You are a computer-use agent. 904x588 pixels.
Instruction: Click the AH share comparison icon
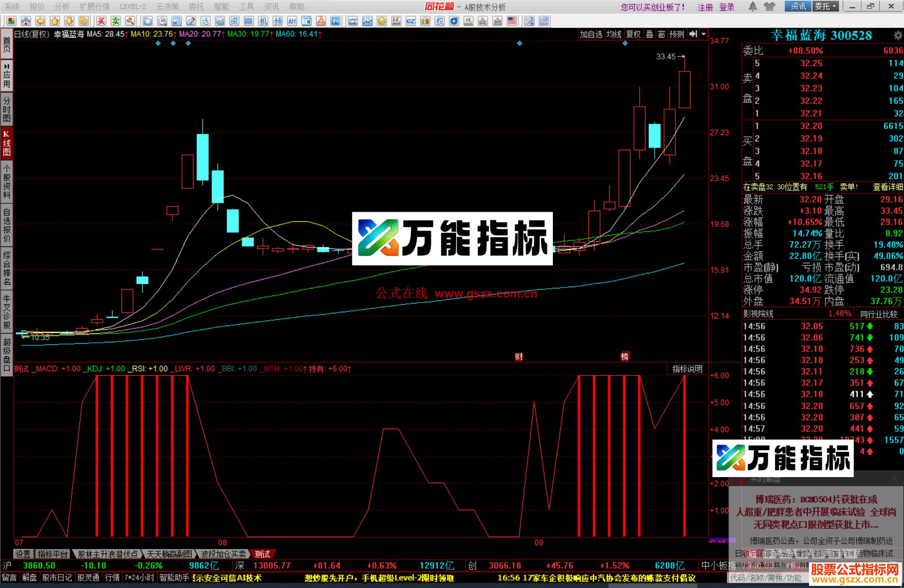[x=293, y=21]
